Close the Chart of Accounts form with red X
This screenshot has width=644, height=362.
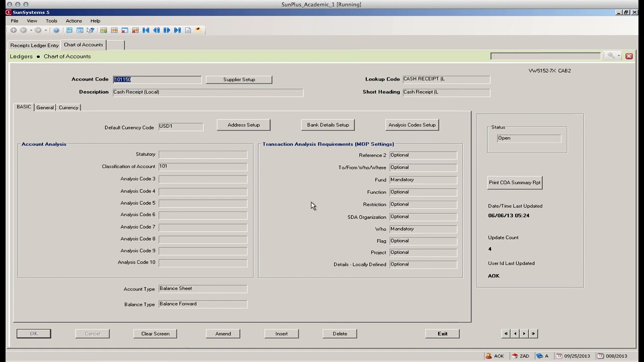[629, 56]
